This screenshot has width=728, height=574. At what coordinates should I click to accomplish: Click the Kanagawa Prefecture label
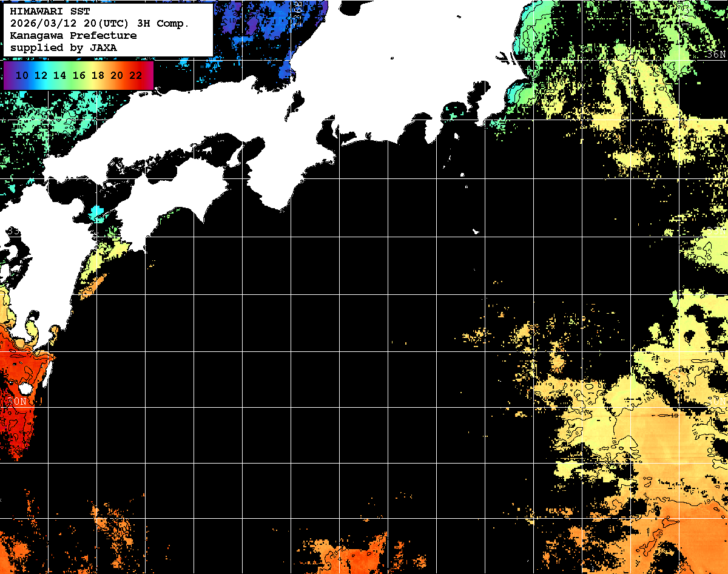73,35
